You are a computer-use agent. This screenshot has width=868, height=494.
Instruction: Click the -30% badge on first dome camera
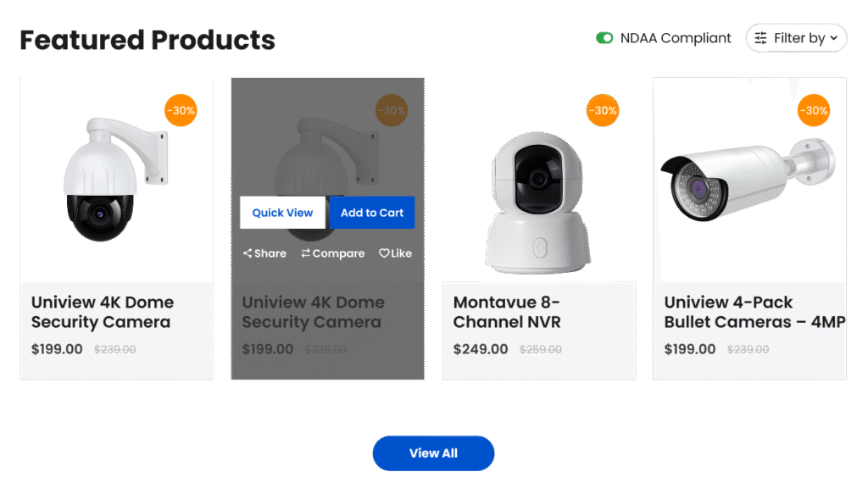point(181,111)
